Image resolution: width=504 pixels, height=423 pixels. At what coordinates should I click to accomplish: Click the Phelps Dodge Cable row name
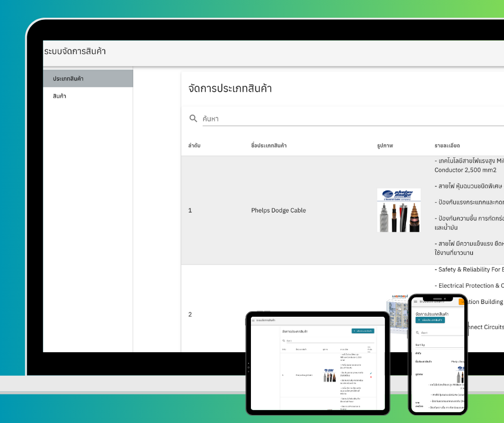pos(278,210)
